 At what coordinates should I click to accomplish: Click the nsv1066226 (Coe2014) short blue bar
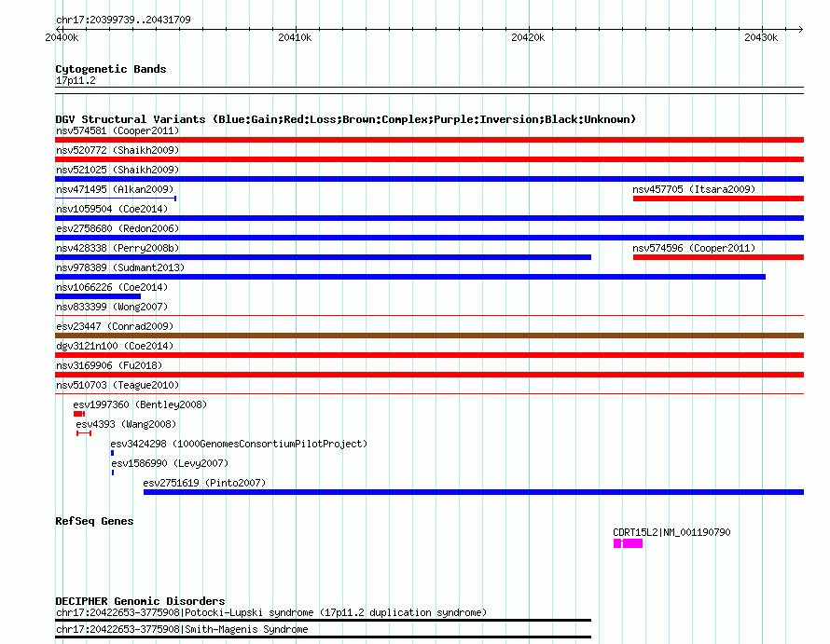[98, 296]
